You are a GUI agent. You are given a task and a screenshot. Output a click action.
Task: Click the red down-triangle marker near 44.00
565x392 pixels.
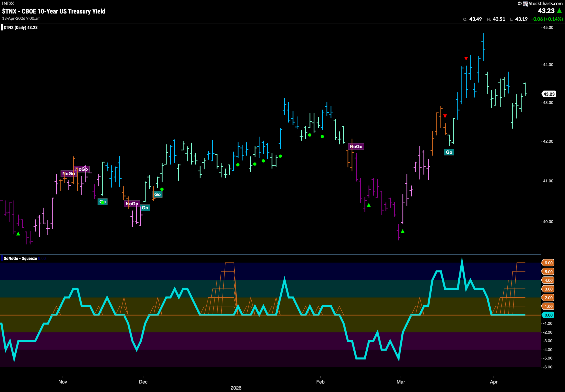point(466,58)
